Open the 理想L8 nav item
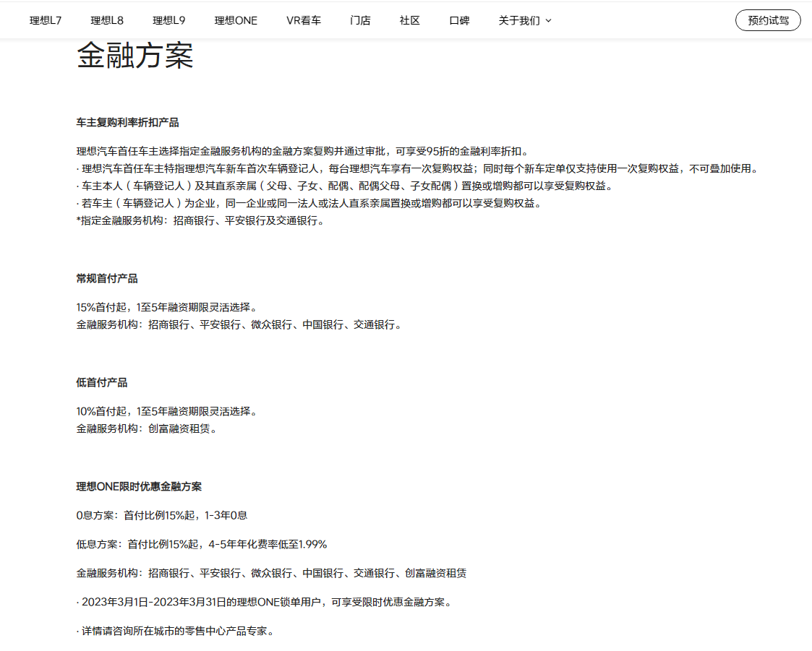This screenshot has height=651, width=812. 107,21
